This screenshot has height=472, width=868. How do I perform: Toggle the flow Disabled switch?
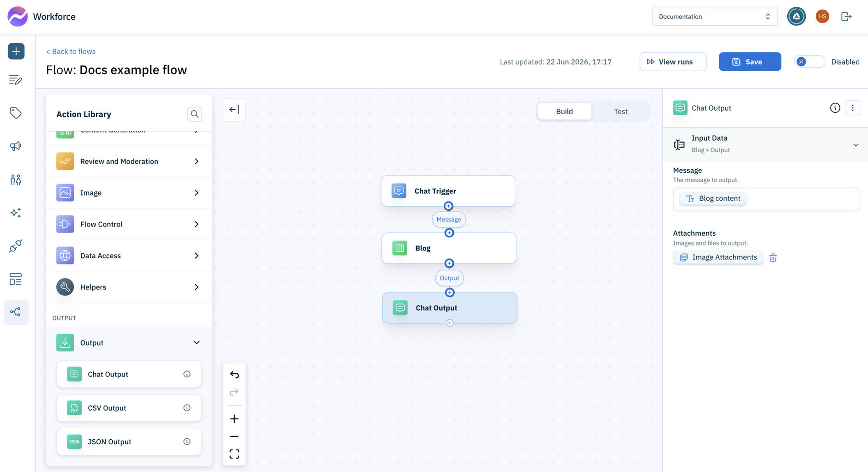point(809,62)
